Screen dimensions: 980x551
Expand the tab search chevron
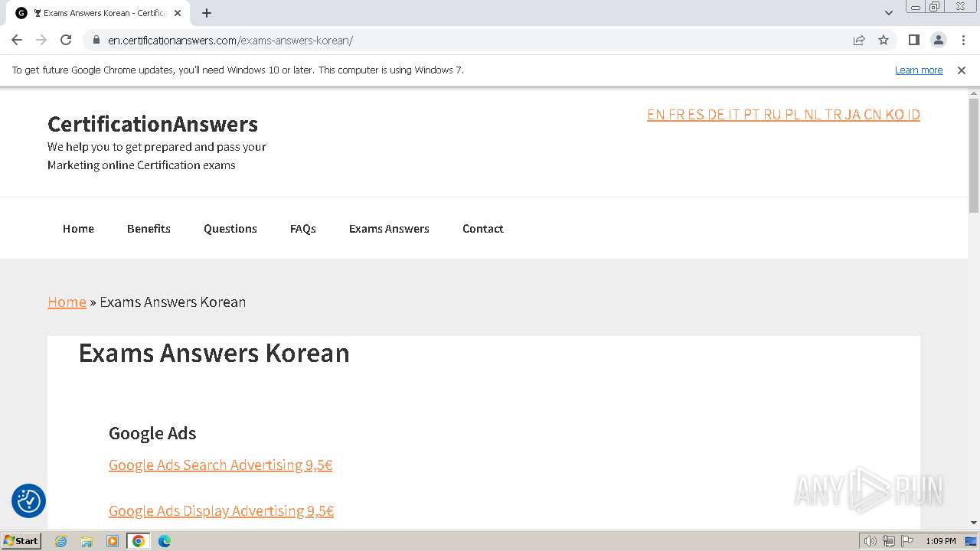click(x=889, y=13)
